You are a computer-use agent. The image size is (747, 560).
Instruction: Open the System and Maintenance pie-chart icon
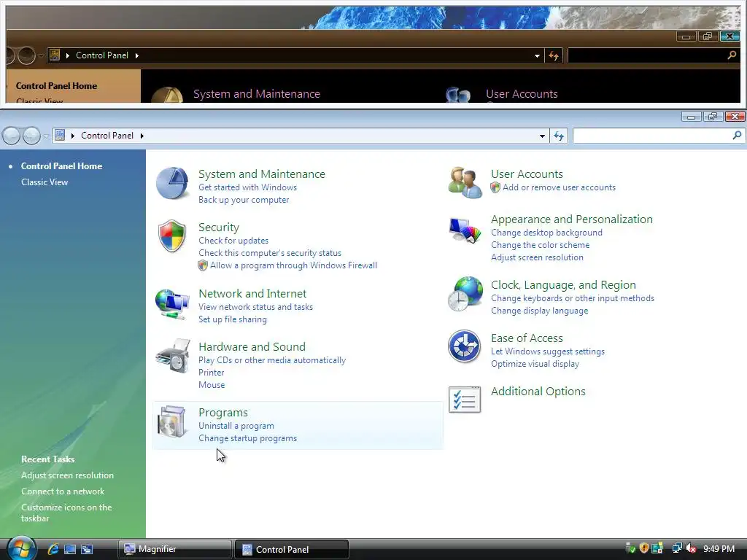pos(172,183)
